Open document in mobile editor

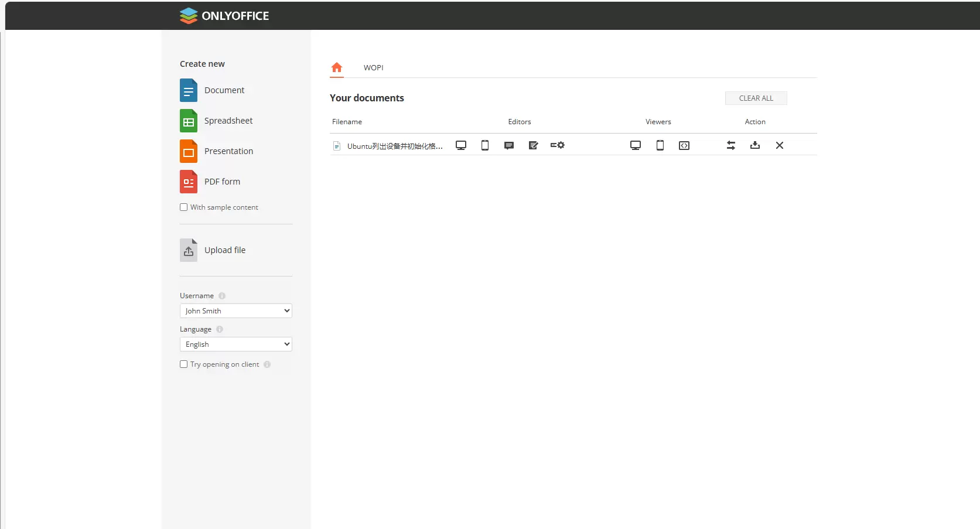[485, 145]
